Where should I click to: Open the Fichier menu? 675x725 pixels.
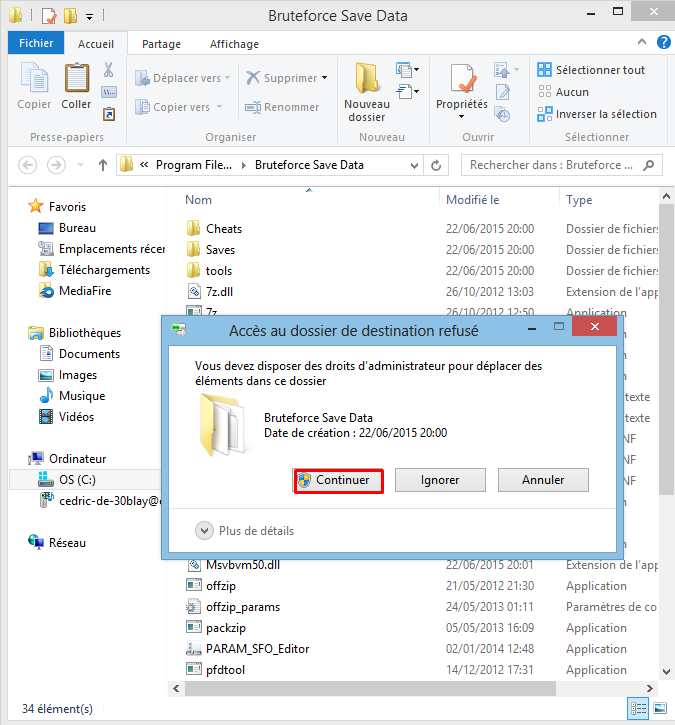pyautogui.click(x=36, y=43)
